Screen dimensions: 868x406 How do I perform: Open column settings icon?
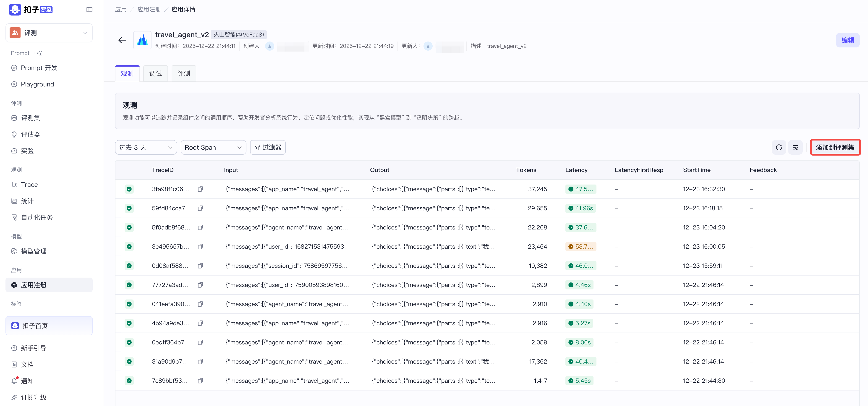[x=795, y=147]
